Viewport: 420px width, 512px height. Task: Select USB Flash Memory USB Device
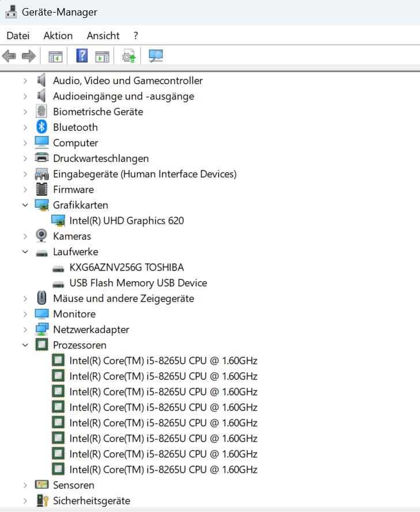coord(138,283)
